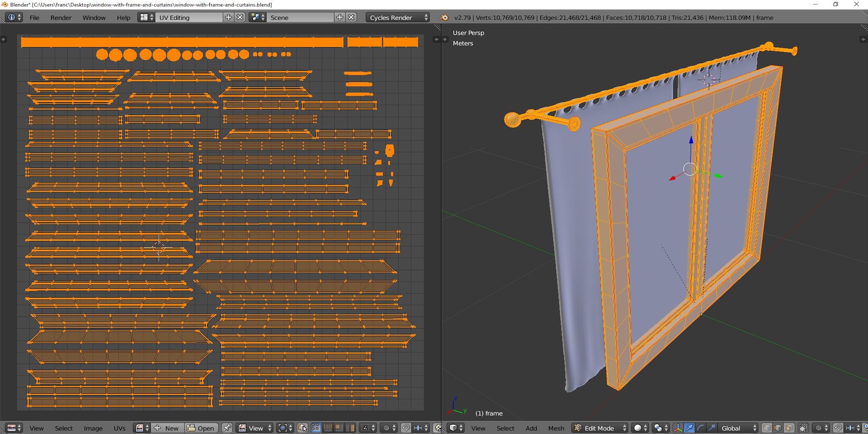Click New image button

[x=167, y=428]
